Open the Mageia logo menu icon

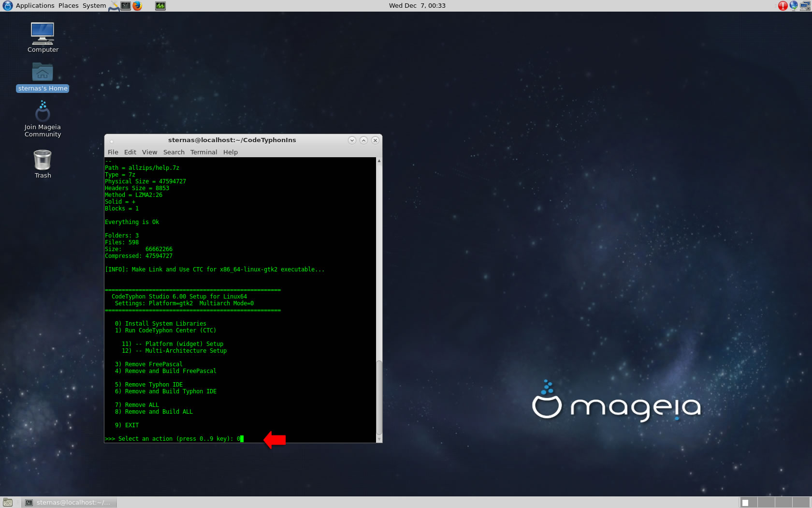tap(7, 6)
